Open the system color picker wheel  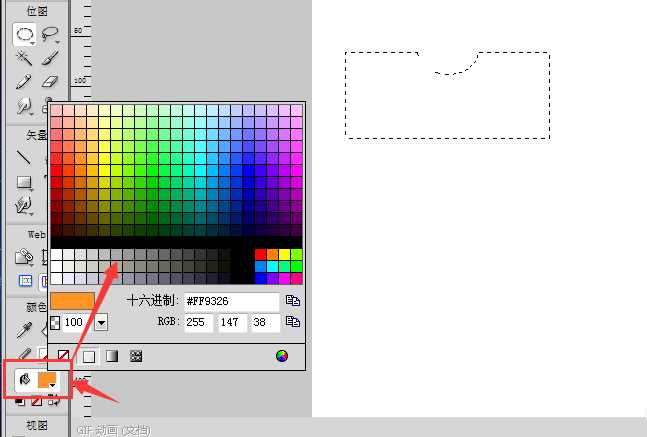click(x=282, y=355)
